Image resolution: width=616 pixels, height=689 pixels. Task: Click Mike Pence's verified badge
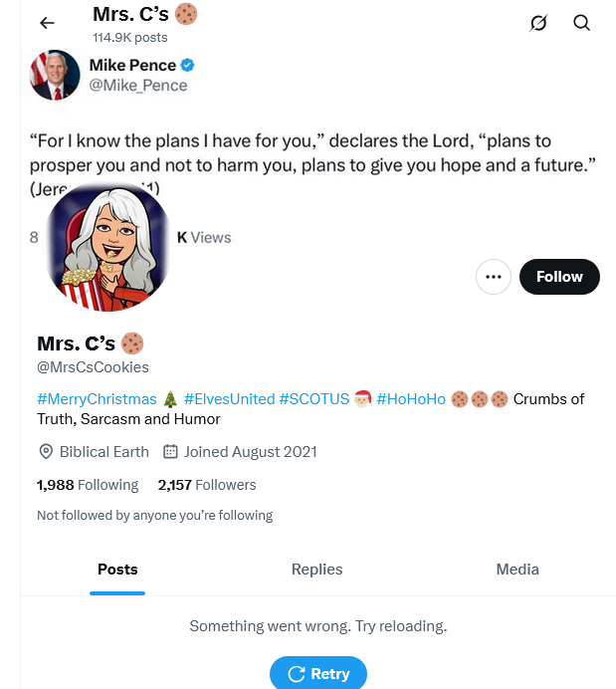(188, 66)
